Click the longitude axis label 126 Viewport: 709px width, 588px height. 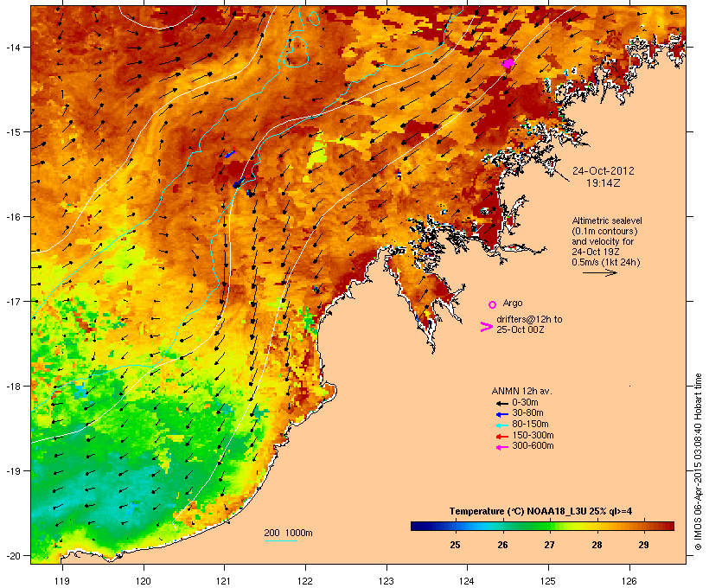(629, 581)
